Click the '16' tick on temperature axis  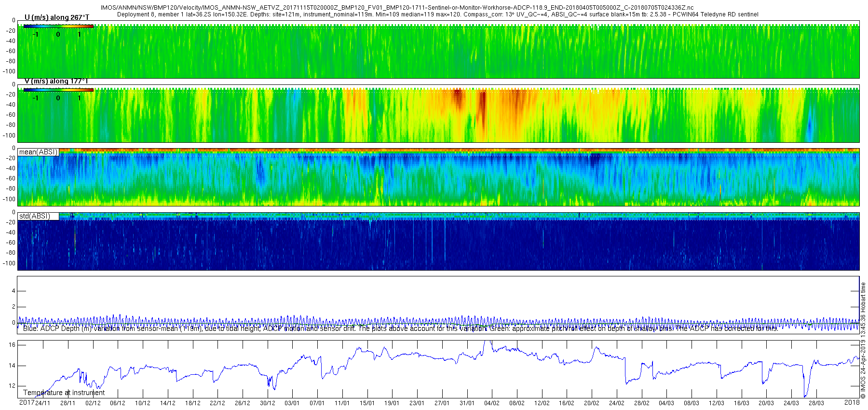[x=12, y=345]
